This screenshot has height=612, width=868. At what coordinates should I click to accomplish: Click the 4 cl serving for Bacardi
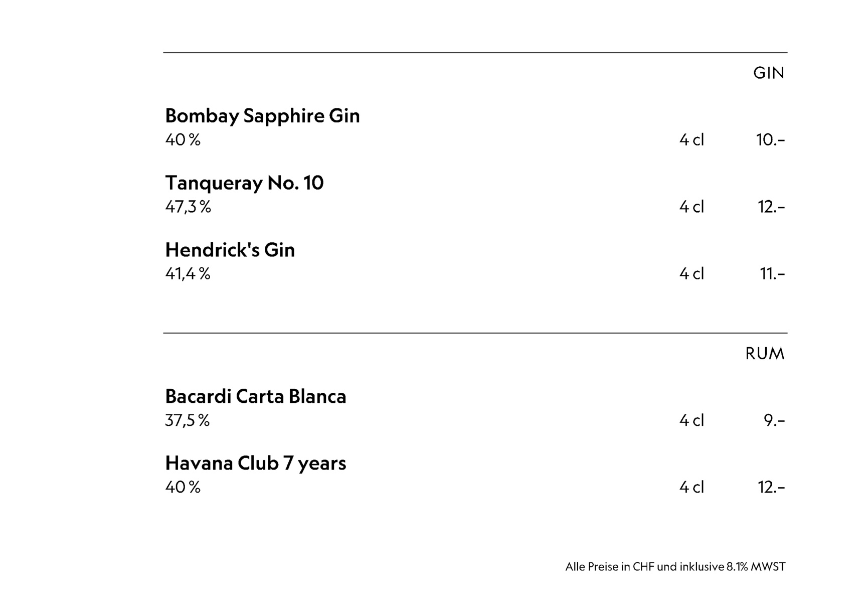click(691, 420)
